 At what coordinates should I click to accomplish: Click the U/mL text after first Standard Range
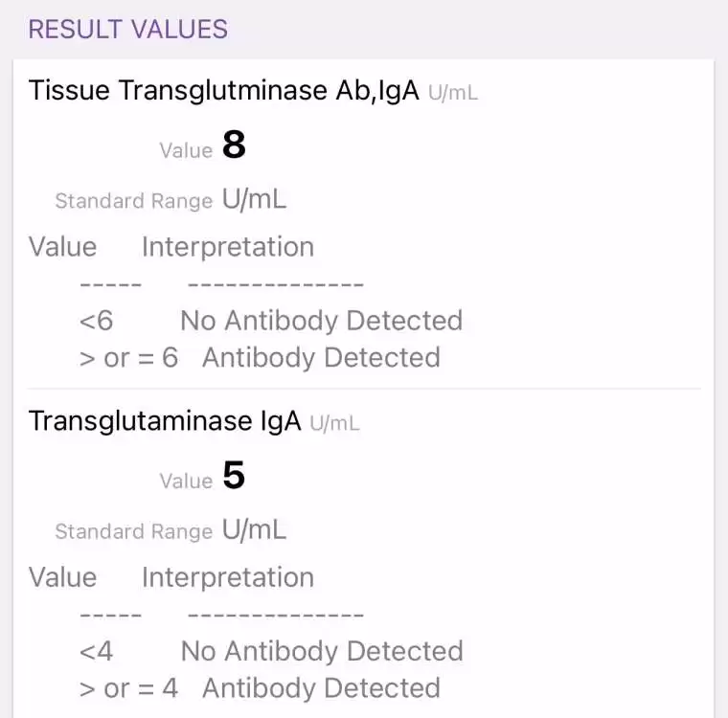tap(254, 199)
